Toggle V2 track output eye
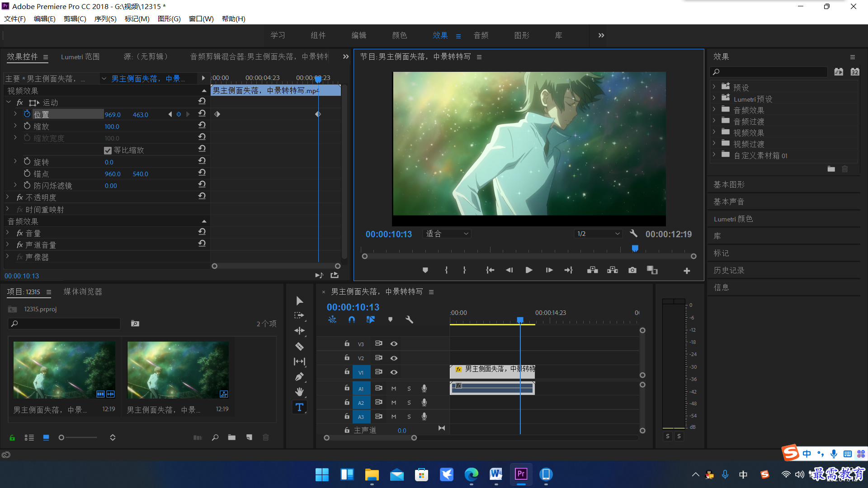 [x=394, y=358]
